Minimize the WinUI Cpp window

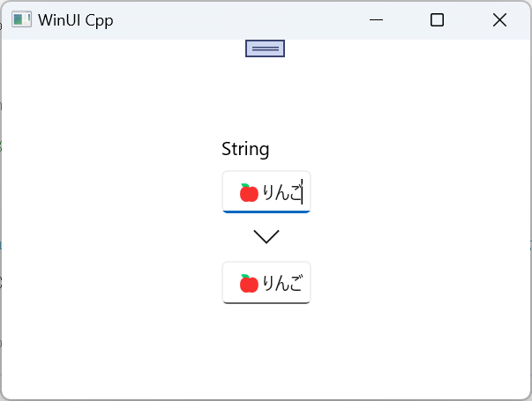click(377, 20)
